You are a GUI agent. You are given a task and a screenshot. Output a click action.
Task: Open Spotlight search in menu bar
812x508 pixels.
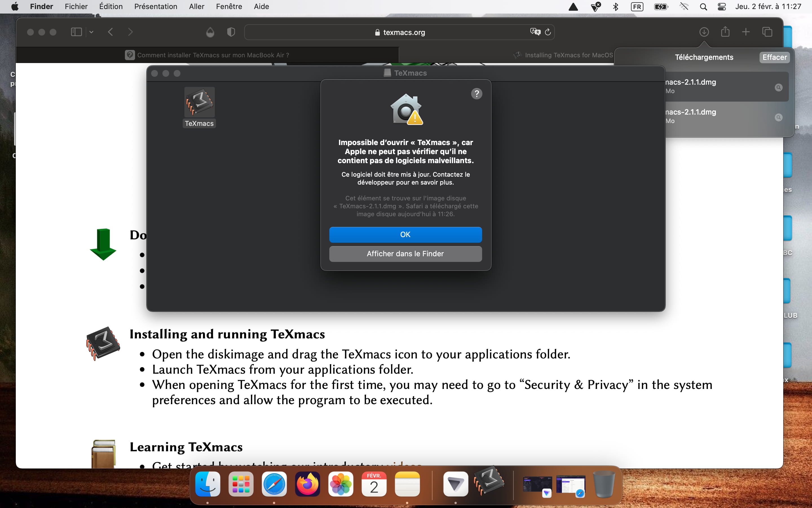point(704,7)
